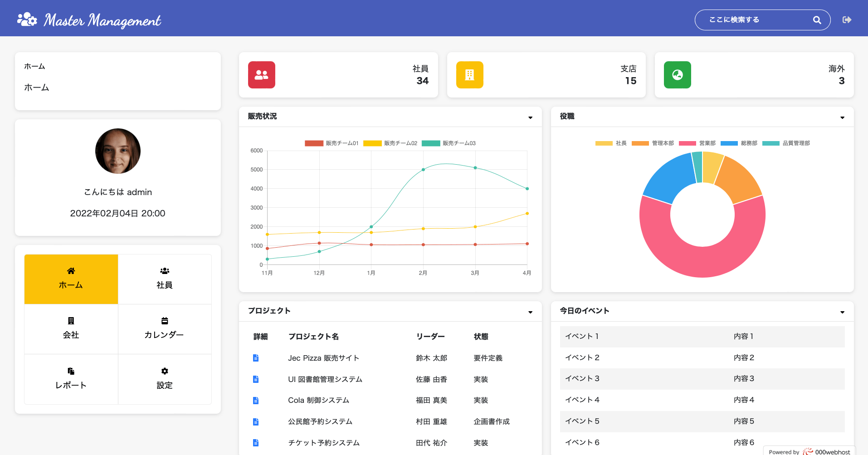Viewport: 868px width, 455px height.
Task: Click the search magnifier icon
Action: click(817, 20)
